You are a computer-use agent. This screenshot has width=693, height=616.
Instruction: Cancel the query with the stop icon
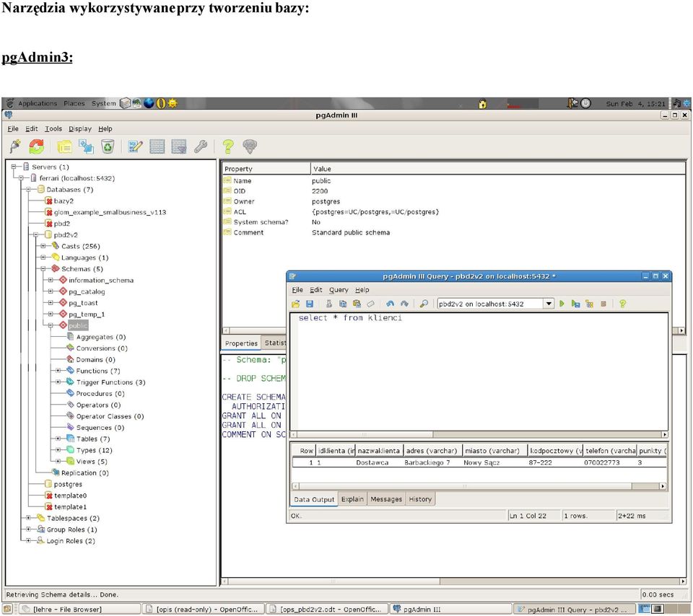(603, 304)
